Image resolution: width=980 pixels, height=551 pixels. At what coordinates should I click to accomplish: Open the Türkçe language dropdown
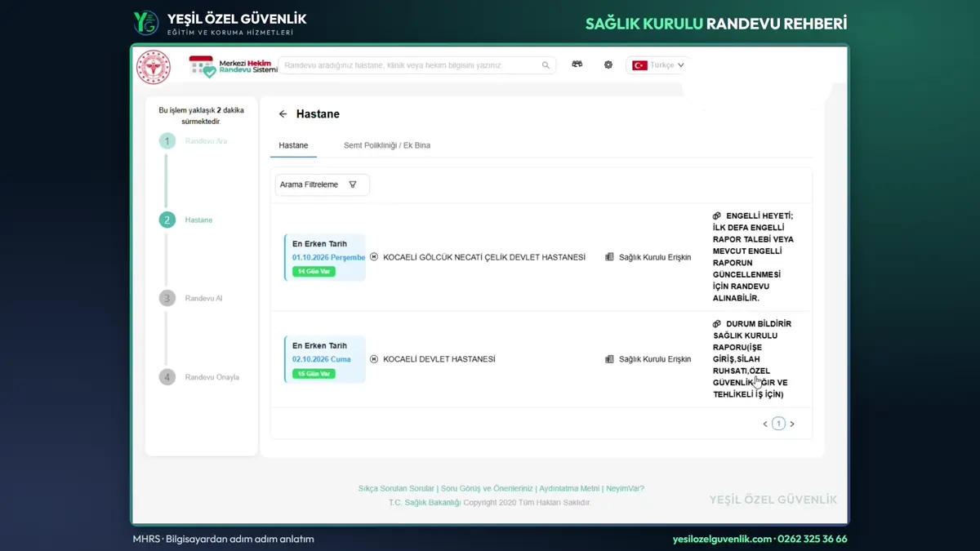[658, 65]
